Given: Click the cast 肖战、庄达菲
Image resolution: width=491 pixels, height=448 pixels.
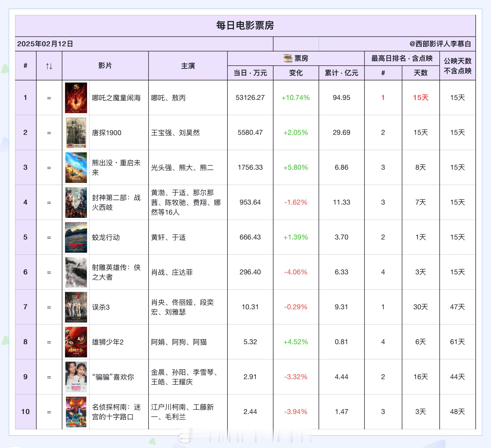Looking at the screenshot, I should point(172,272).
